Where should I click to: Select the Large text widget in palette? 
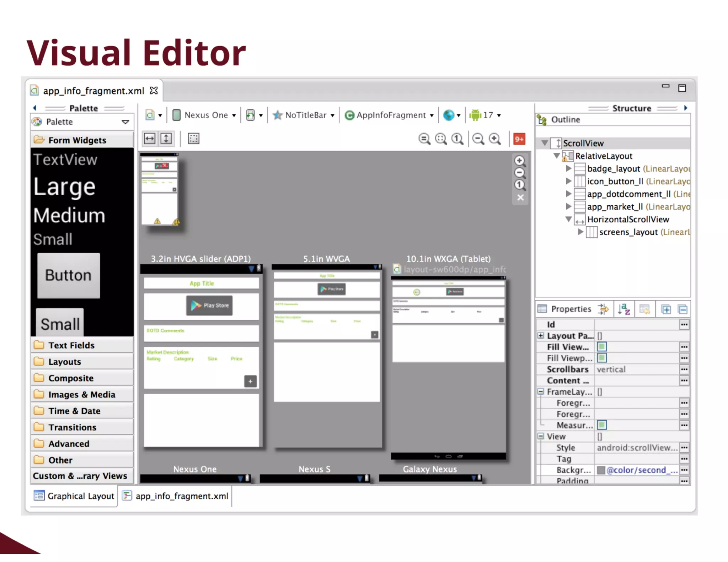(65, 187)
